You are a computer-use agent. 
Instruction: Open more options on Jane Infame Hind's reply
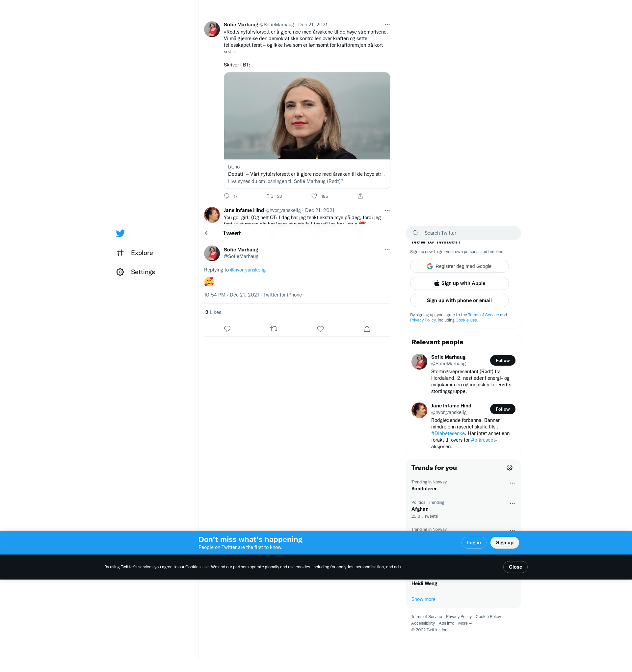point(387,210)
